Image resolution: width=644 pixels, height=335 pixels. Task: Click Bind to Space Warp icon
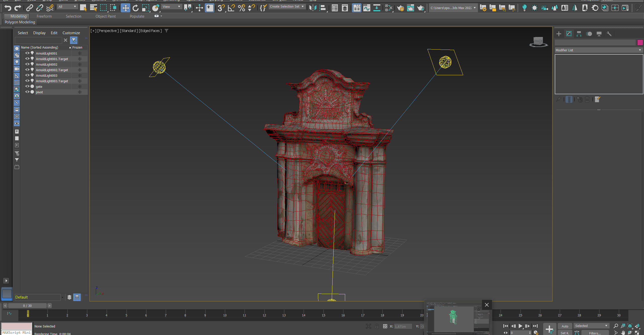point(50,8)
